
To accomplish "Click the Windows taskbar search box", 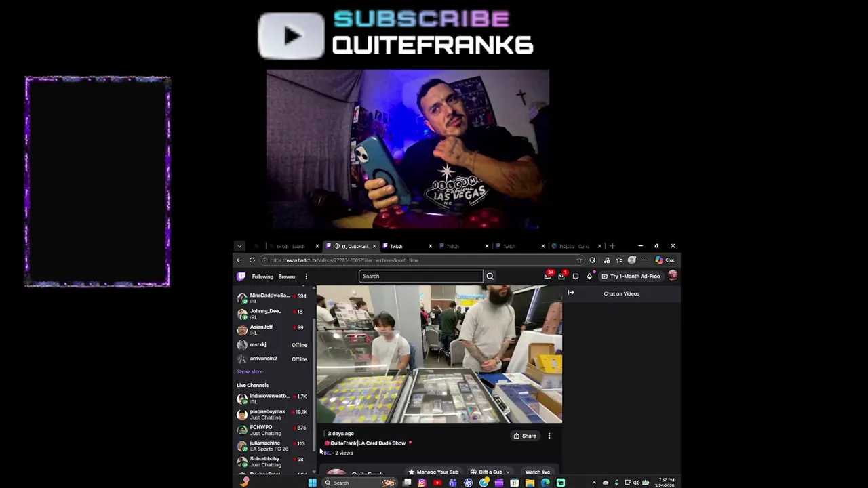I will 359,483.
